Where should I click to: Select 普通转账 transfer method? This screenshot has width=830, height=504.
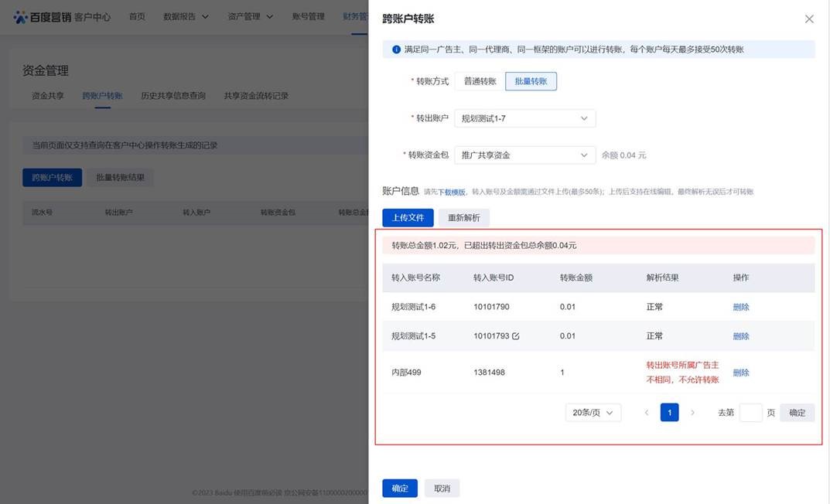(x=480, y=81)
